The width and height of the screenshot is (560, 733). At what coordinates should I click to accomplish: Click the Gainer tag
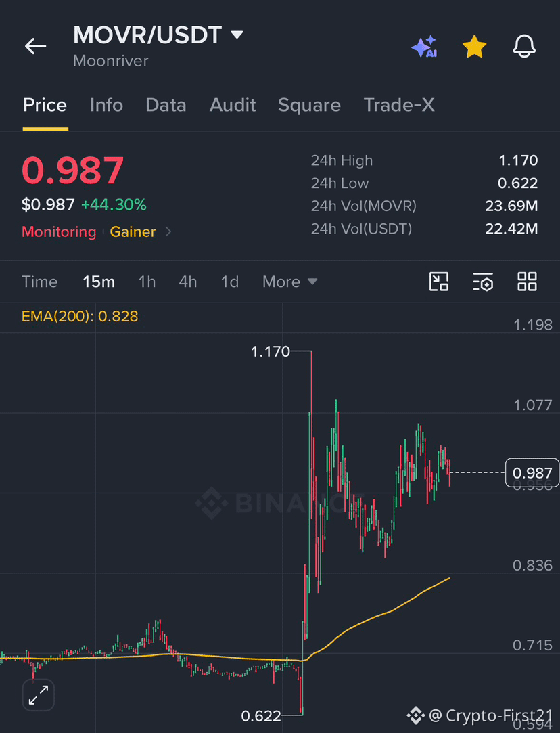pyautogui.click(x=133, y=232)
